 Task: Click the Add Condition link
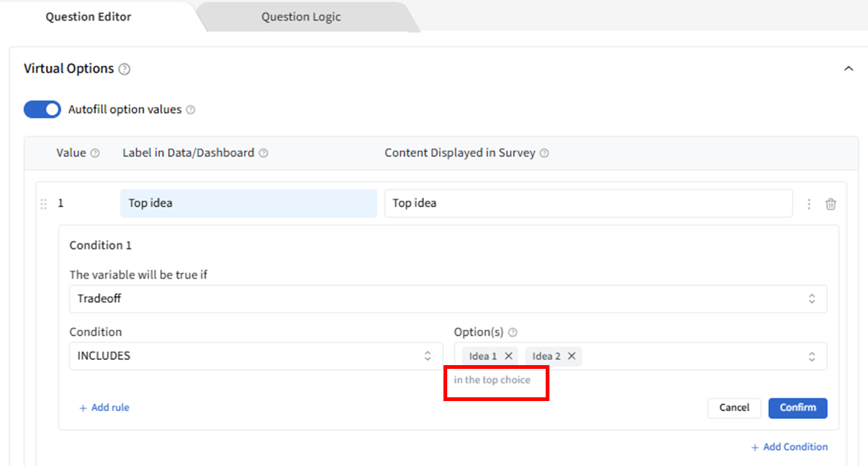[789, 446]
